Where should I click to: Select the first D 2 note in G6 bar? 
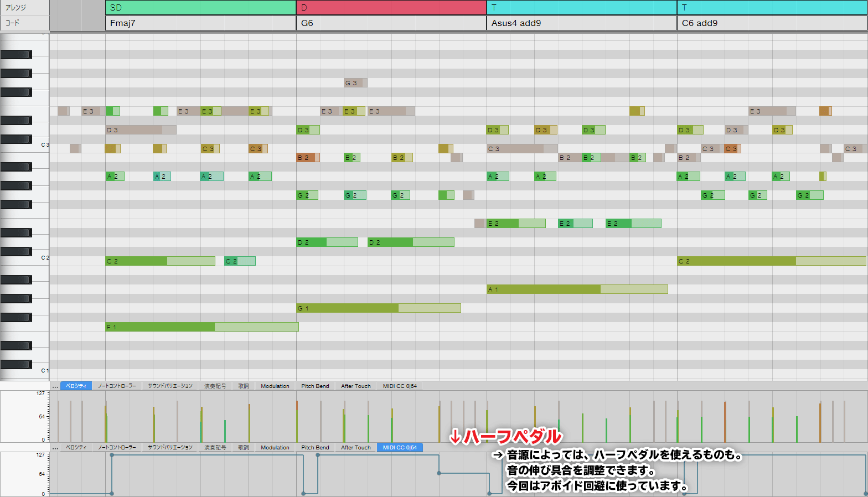[x=327, y=242]
